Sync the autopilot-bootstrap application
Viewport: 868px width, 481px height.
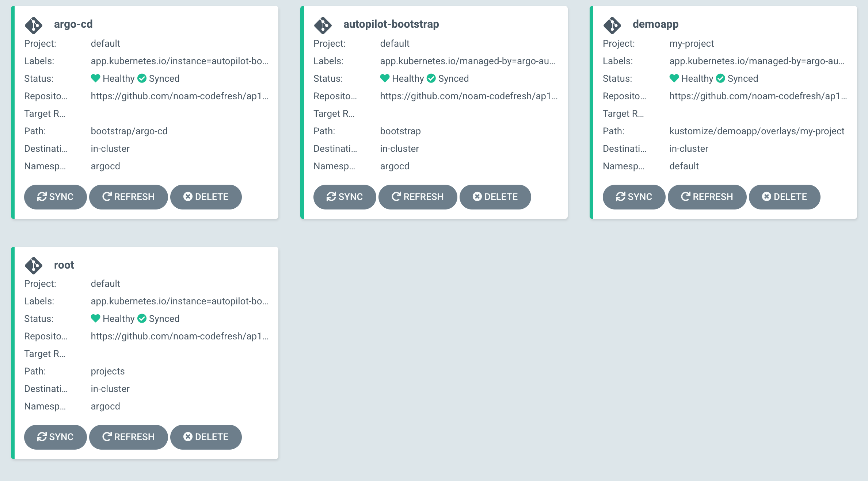345,197
